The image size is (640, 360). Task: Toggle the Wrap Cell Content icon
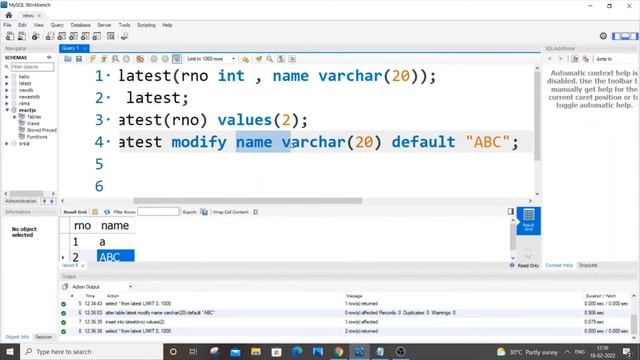pyautogui.click(x=256, y=212)
